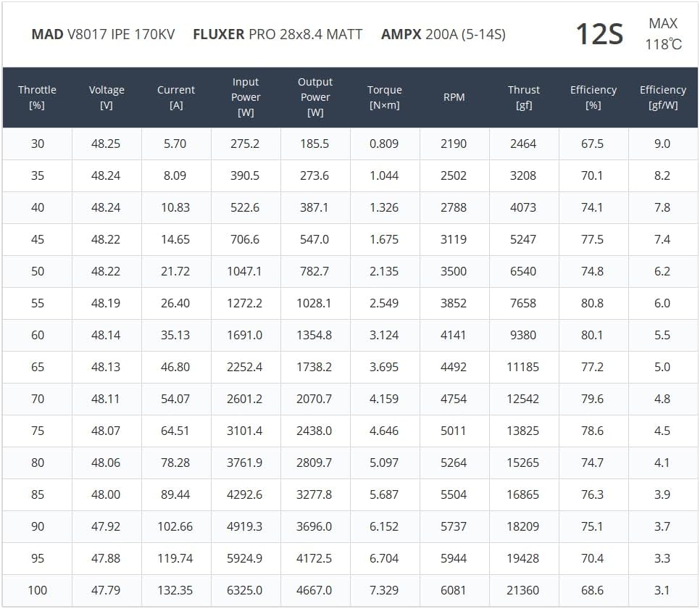Select the 12S battery label
The width and height of the screenshot is (700, 609).
click(599, 34)
